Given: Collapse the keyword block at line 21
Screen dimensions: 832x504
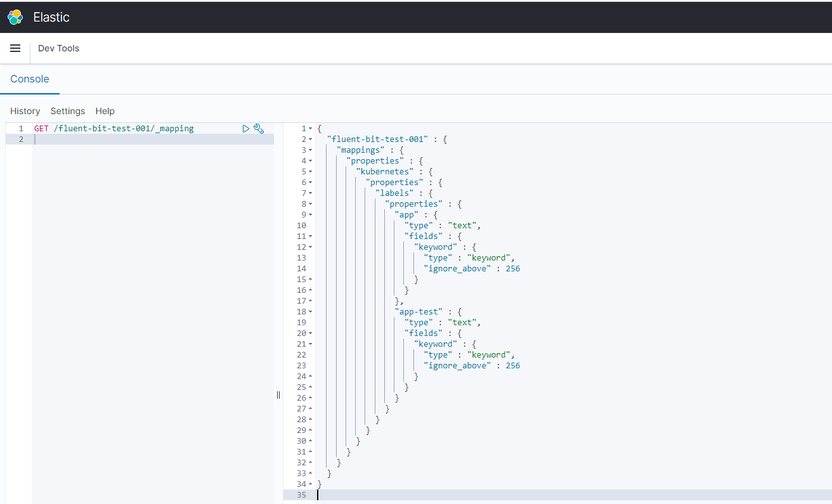Looking at the screenshot, I should click(x=311, y=344).
